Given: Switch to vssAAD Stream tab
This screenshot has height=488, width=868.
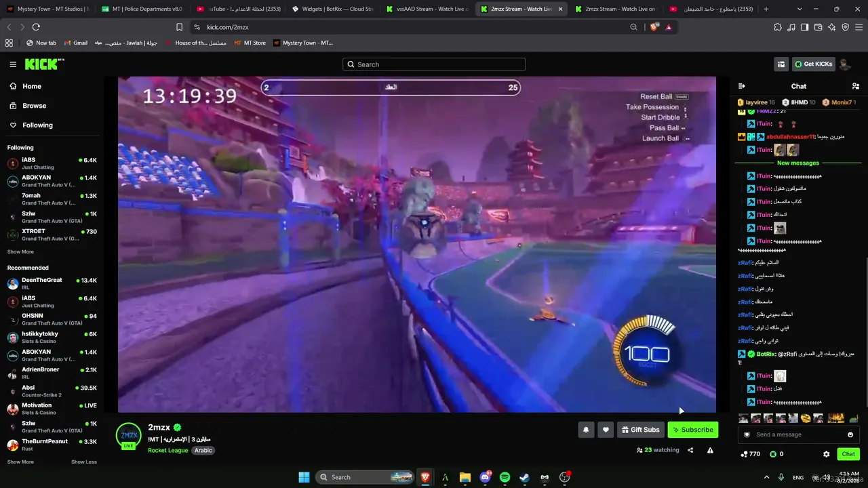Looking at the screenshot, I should tap(427, 9).
